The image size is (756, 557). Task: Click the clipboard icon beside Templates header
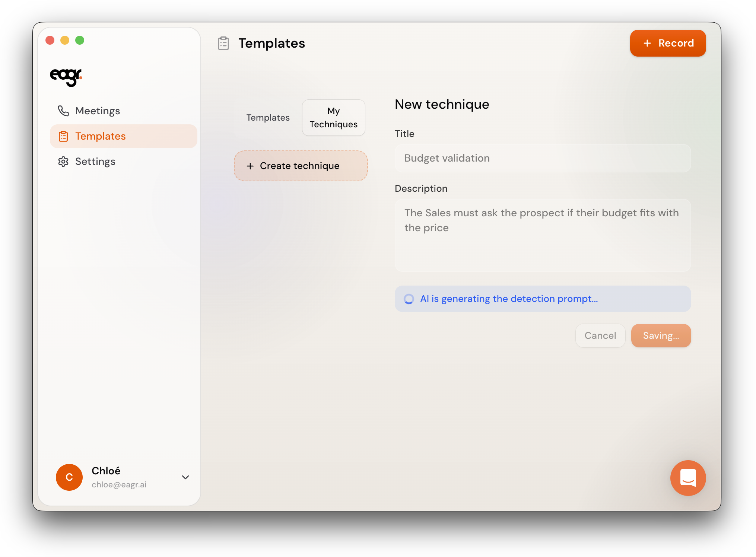(223, 44)
